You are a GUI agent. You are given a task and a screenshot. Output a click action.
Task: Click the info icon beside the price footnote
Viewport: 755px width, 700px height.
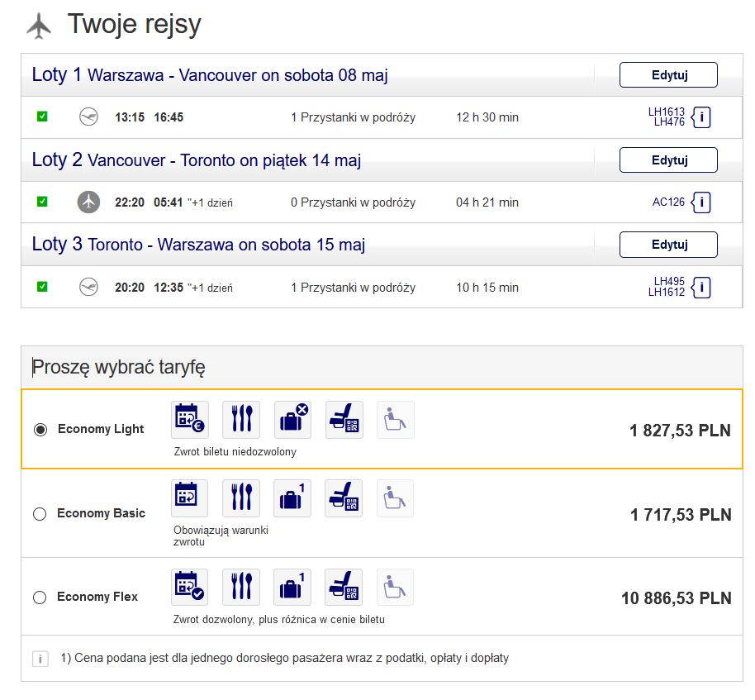click(x=40, y=659)
